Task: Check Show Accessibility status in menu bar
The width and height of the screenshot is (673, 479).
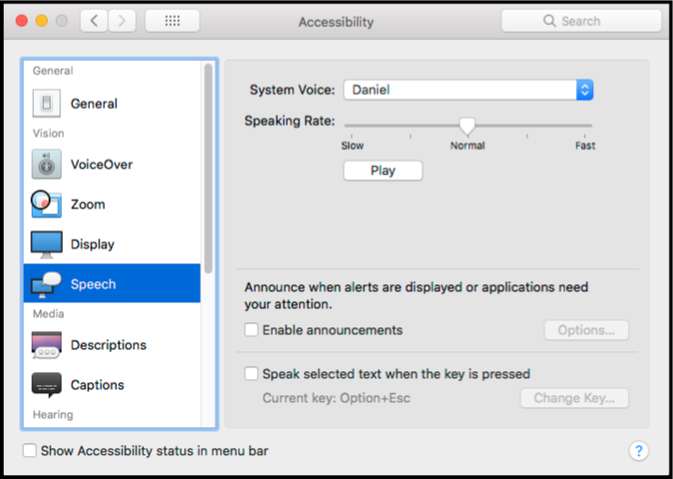Action: 29,451
